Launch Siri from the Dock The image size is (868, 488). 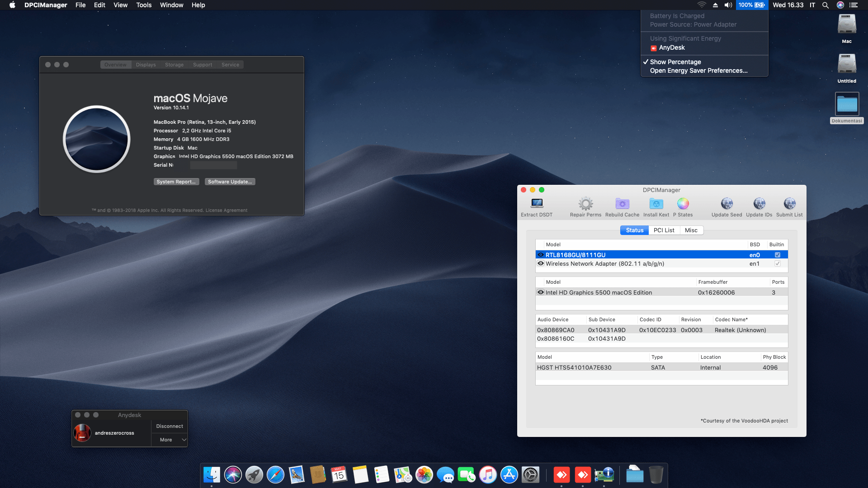coord(233,475)
